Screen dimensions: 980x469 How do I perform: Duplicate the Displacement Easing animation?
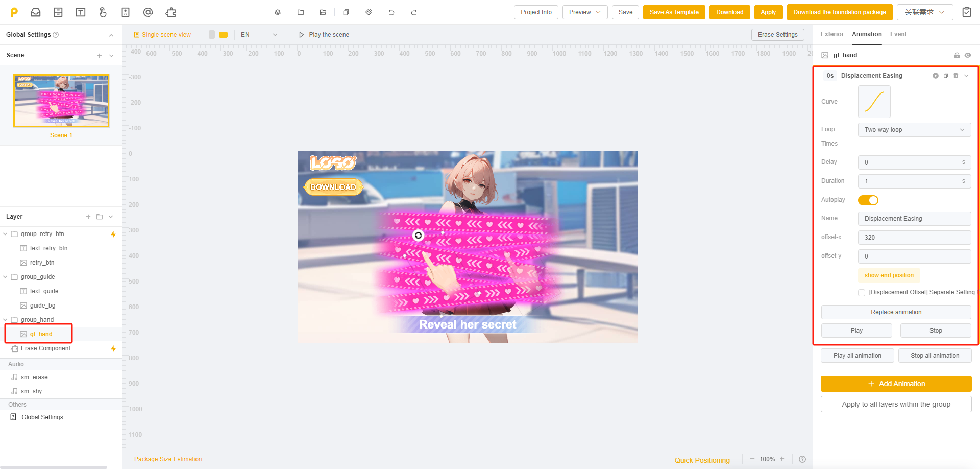946,76
